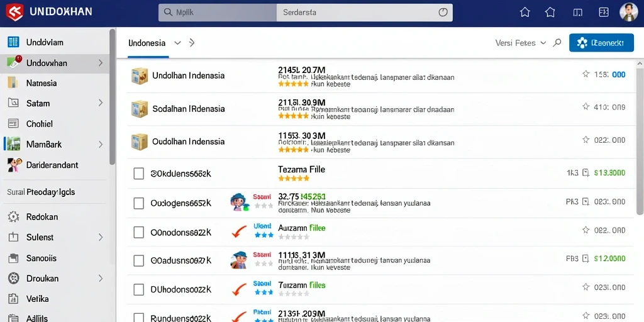Expand the Sulenst sidebar chevron
The width and height of the screenshot is (644, 322).
[x=101, y=237]
